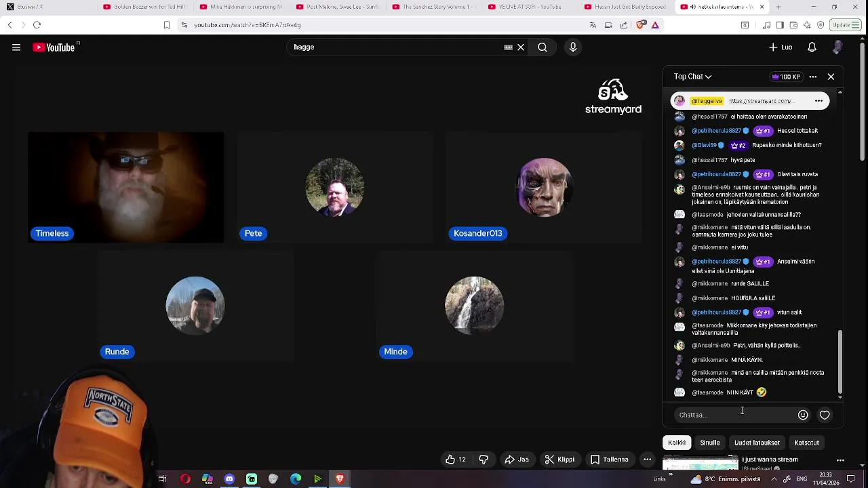The width and height of the screenshot is (868, 488).
Task: Open the chat emoji picker
Action: point(803,415)
